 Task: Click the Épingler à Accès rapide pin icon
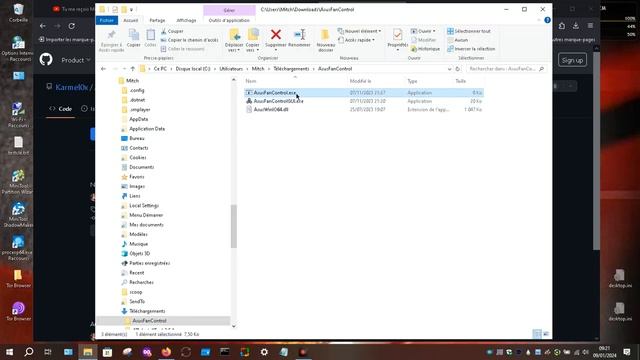(111, 35)
